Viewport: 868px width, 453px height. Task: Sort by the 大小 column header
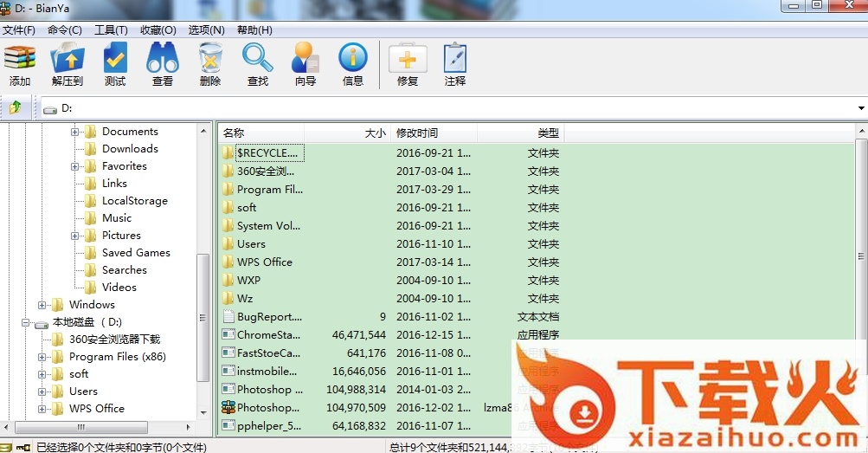click(346, 133)
